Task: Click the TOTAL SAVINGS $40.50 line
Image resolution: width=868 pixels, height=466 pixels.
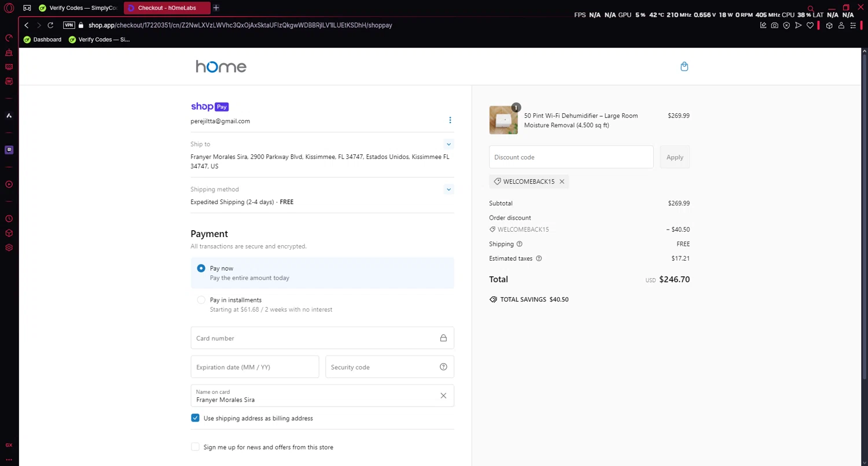Action: click(x=529, y=299)
